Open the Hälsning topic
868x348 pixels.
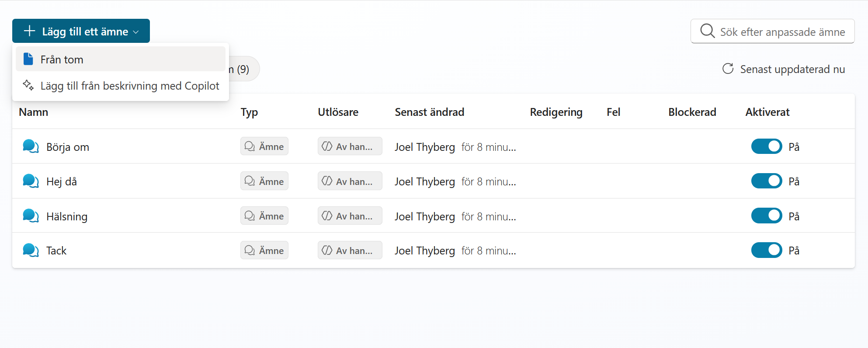coord(67,216)
